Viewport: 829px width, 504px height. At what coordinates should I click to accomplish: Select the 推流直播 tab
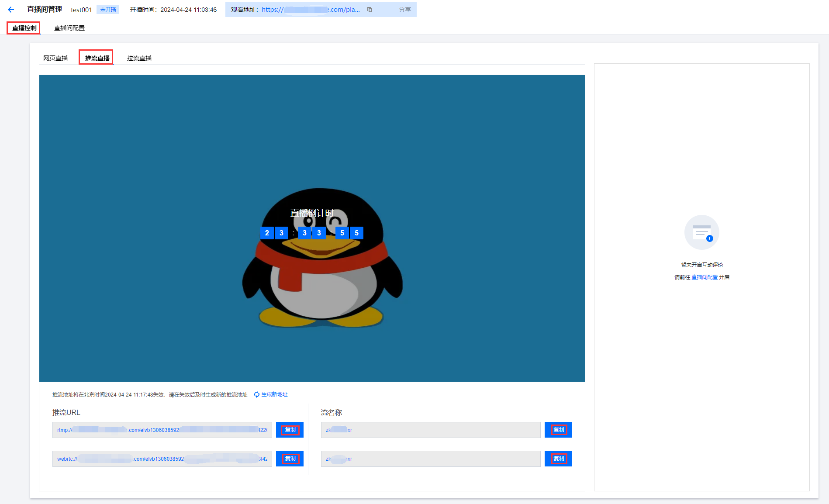coord(97,58)
